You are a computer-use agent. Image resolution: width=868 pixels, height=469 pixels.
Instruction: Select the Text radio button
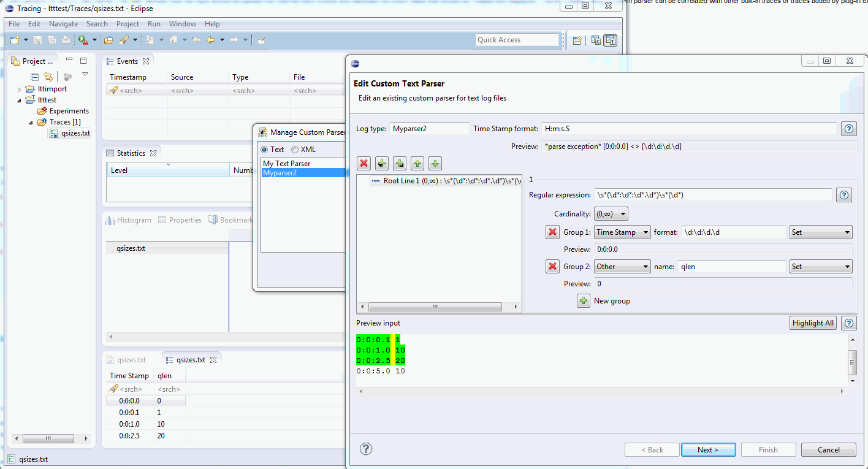click(x=264, y=150)
